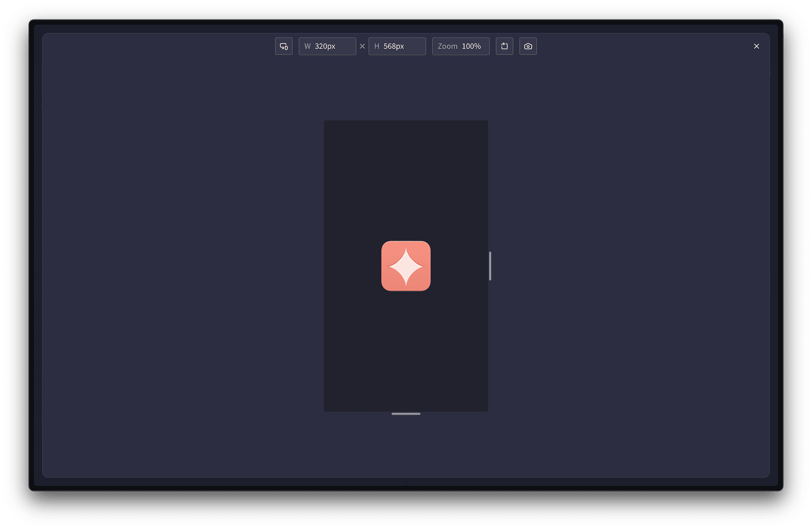
Task: Click the white four-pointed star shape
Action: tap(406, 267)
